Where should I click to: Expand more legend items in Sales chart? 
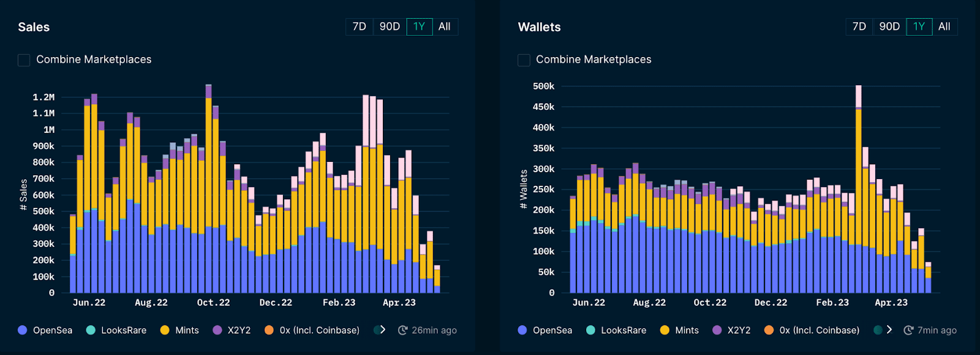(x=383, y=330)
